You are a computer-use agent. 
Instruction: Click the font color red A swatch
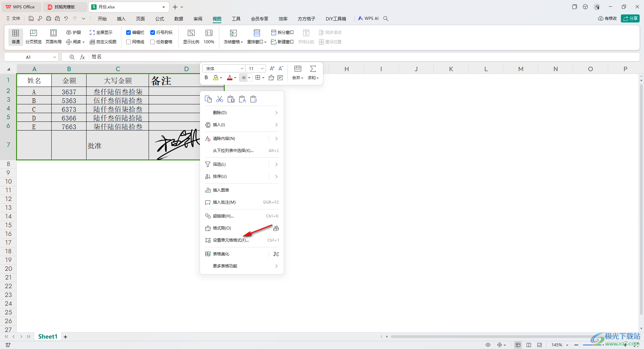229,78
